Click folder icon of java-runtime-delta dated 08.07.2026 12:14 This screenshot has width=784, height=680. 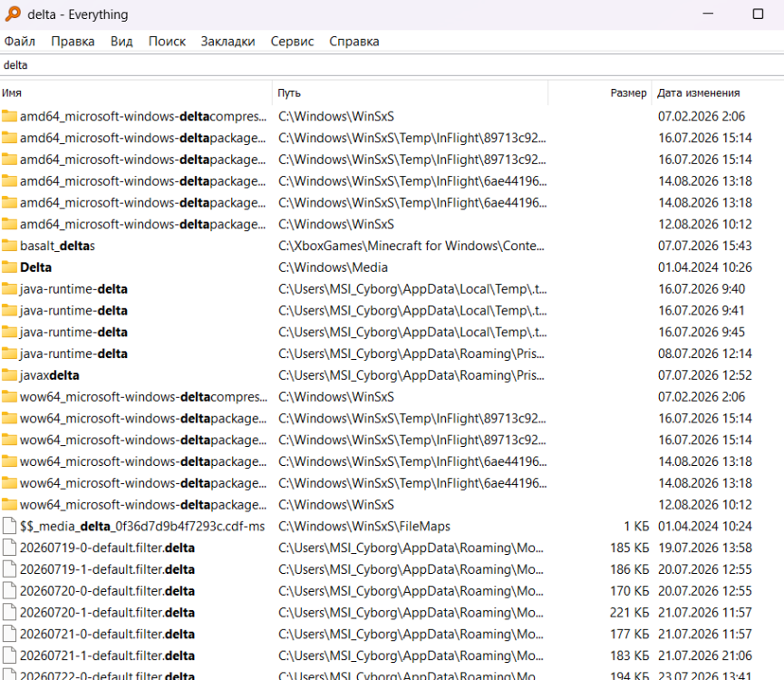pyautogui.click(x=9, y=354)
